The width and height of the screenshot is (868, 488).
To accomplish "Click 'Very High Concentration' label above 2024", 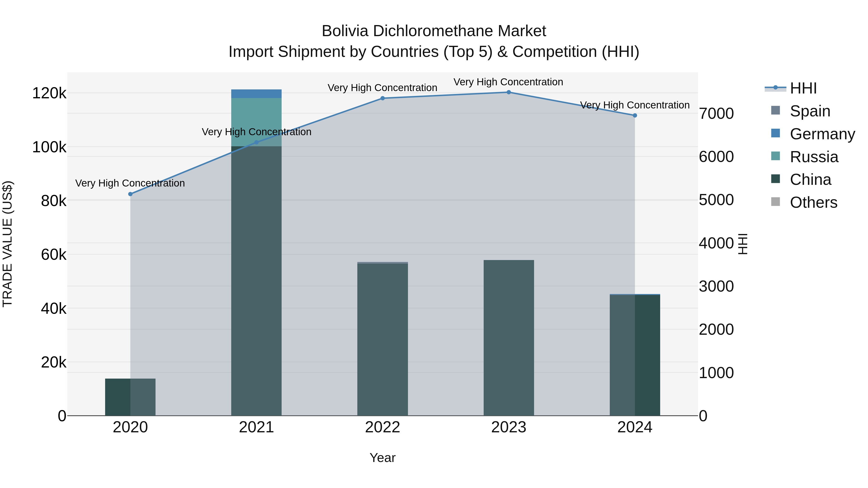I will [x=635, y=105].
